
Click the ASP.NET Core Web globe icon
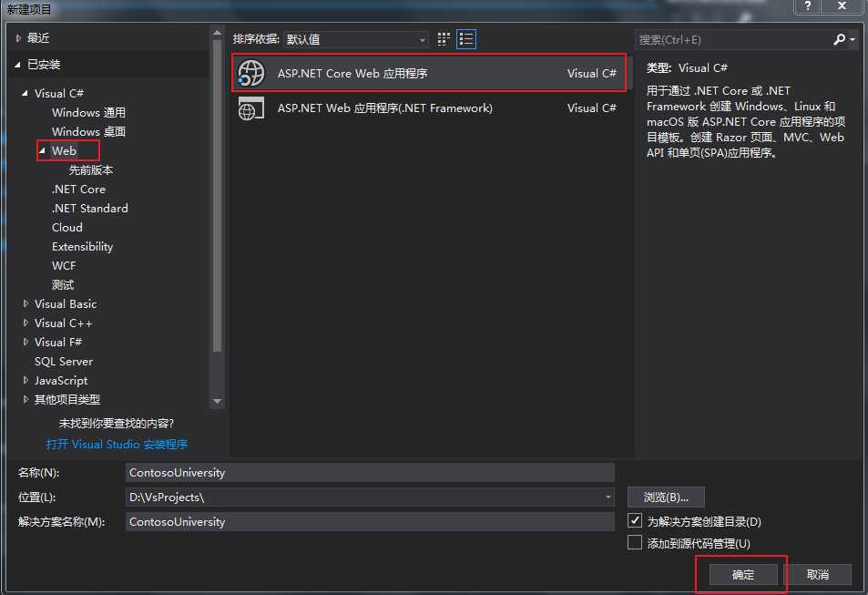click(250, 73)
